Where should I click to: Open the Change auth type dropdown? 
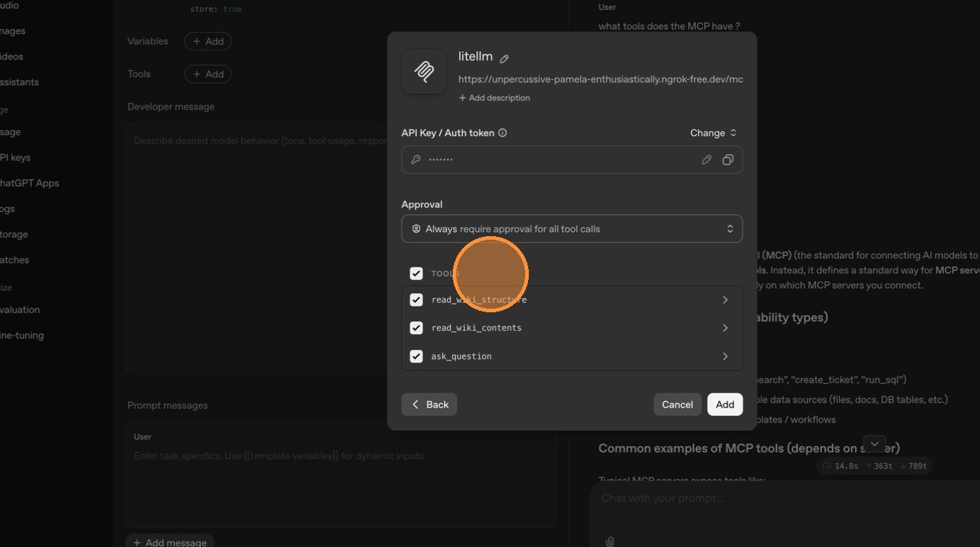tap(713, 133)
